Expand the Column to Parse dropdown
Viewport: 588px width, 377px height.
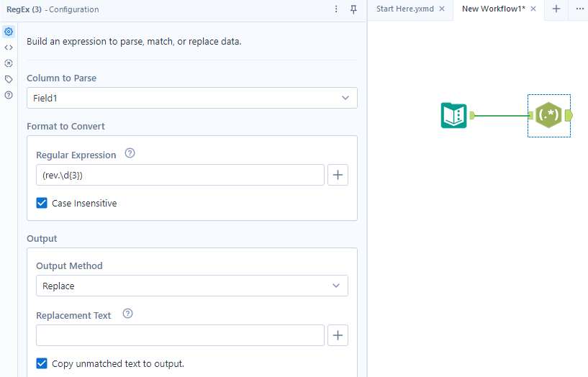tap(191, 98)
